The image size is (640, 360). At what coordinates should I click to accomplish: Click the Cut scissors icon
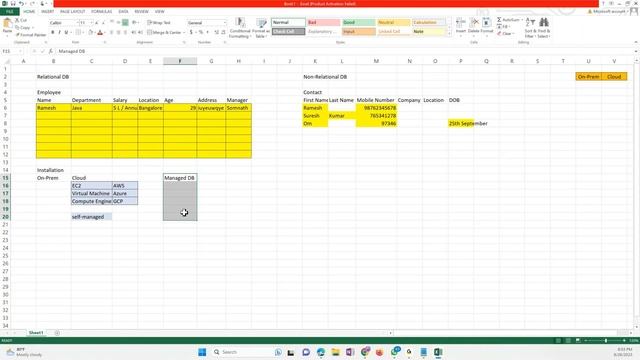click(18, 20)
